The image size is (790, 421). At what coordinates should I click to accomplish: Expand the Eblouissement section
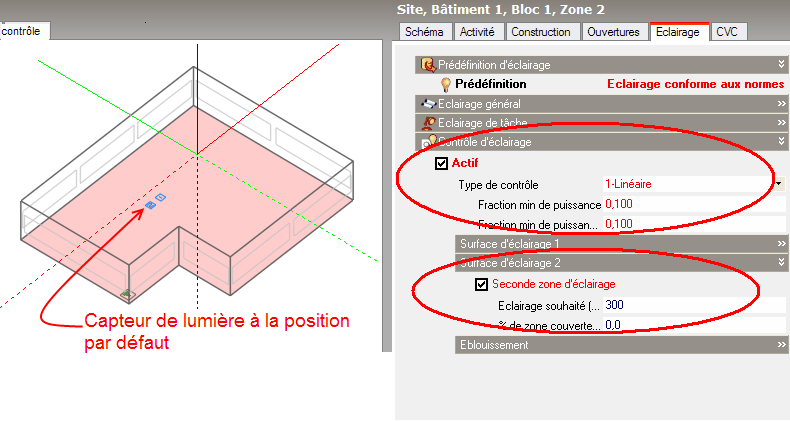pos(781,345)
